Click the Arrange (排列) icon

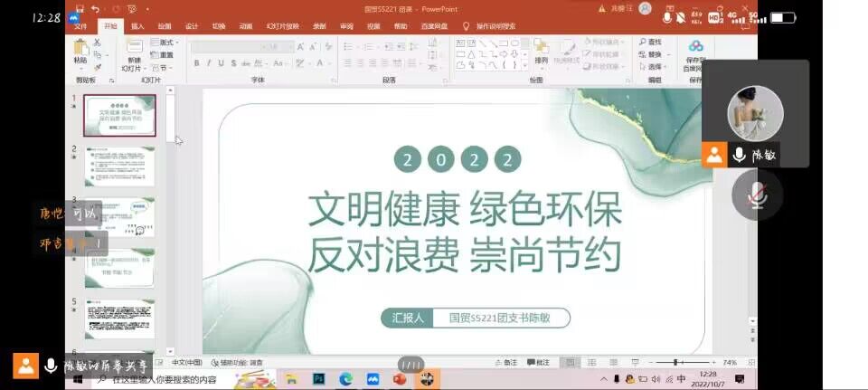(x=541, y=52)
